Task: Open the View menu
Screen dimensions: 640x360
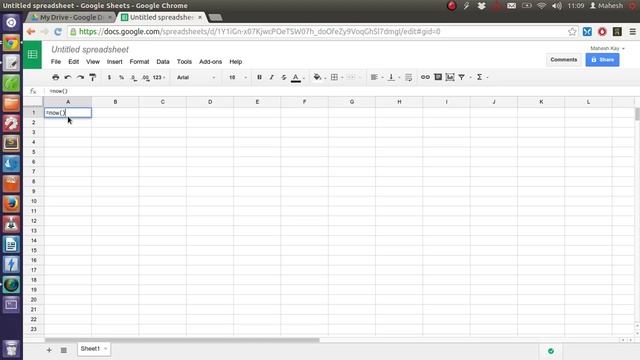Action: point(93,62)
